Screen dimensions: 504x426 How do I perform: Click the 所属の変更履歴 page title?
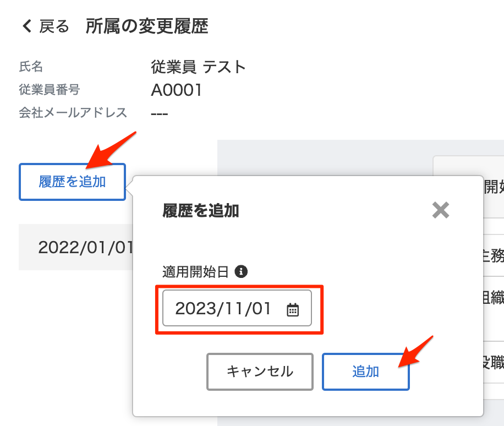tap(147, 26)
